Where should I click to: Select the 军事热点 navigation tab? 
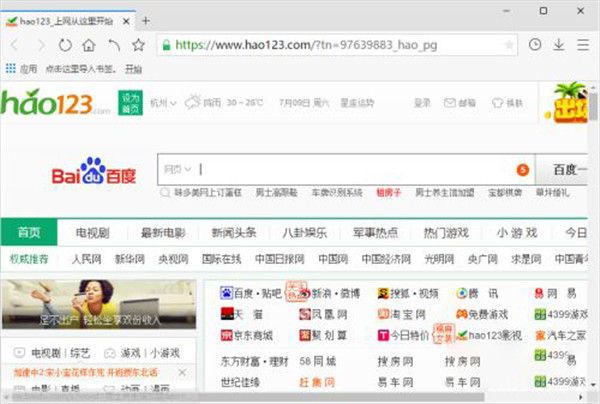tap(375, 233)
